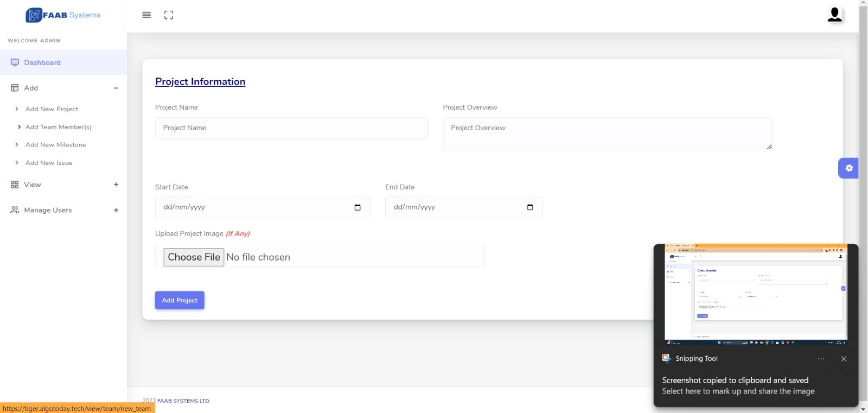This screenshot has width=868, height=413.
Task: Click the Snipping Tool screenshot thumbnail
Action: click(756, 295)
